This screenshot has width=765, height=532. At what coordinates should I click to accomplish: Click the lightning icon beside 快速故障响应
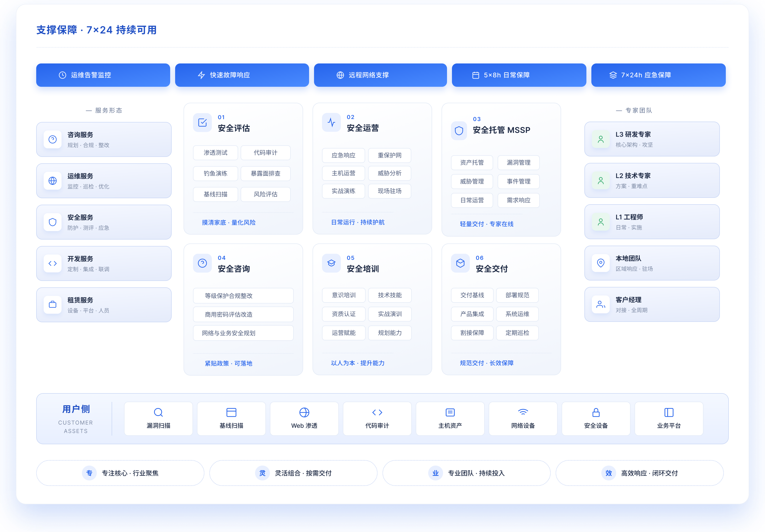point(201,75)
